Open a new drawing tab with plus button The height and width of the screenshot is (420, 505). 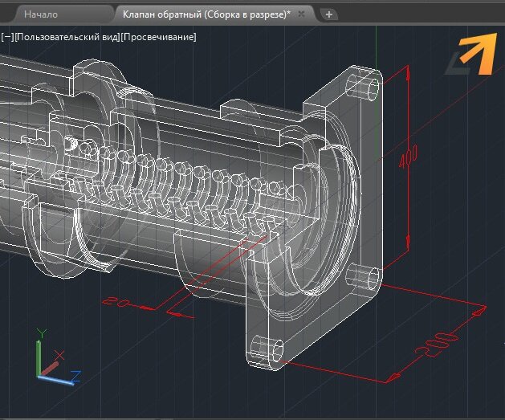click(x=329, y=14)
